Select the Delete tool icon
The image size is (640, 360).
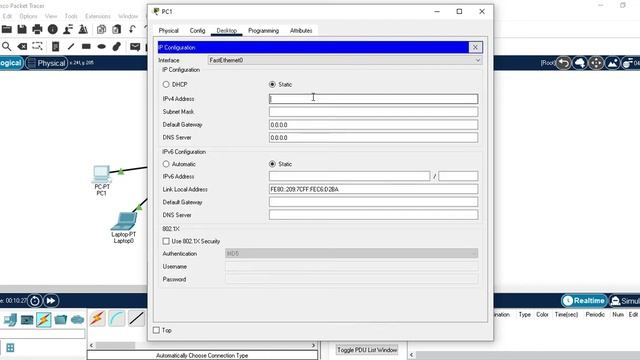22,46
